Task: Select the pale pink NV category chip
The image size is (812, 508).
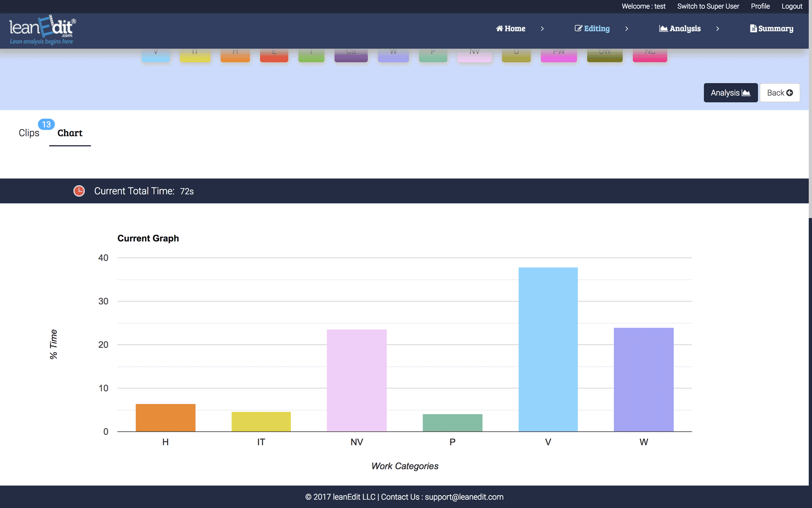Action: tap(475, 55)
